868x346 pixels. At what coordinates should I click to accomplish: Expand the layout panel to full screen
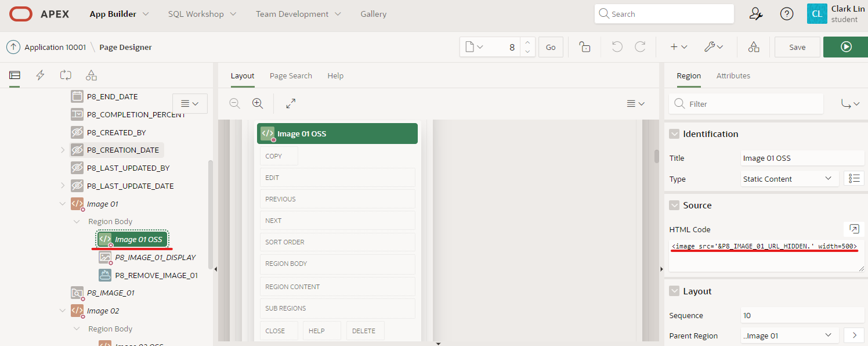click(x=291, y=103)
